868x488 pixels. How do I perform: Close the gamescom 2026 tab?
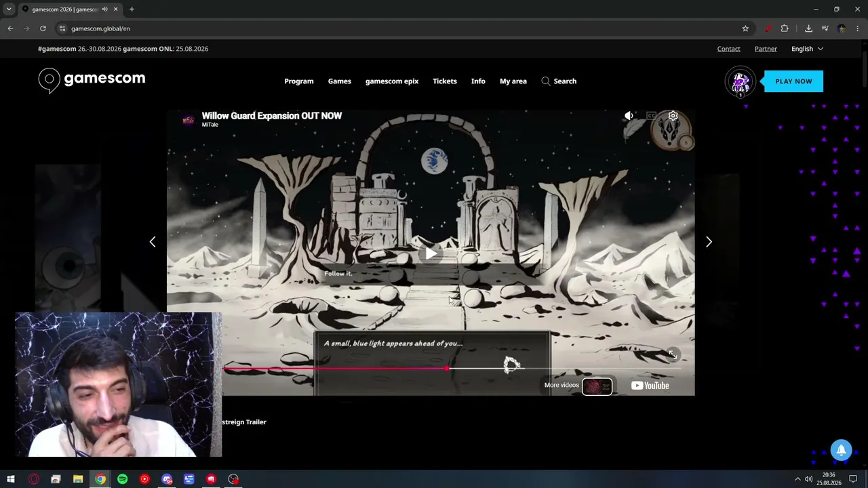pyautogui.click(x=115, y=9)
